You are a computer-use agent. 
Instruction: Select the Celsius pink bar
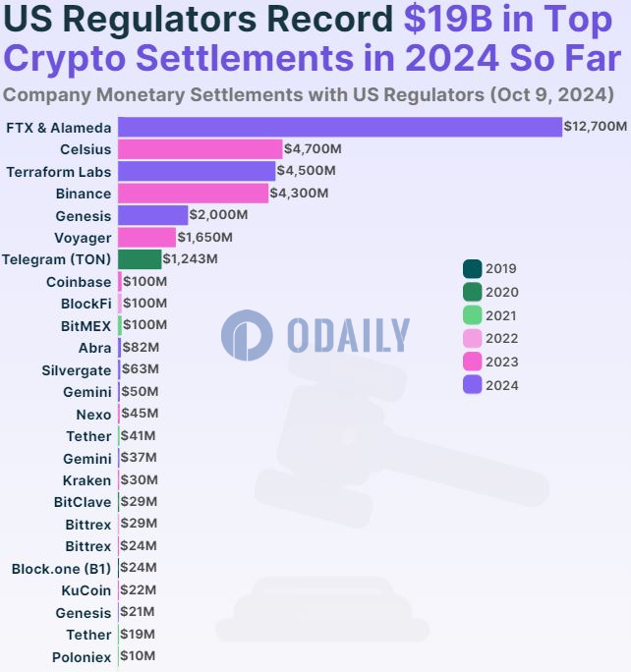coord(200,149)
